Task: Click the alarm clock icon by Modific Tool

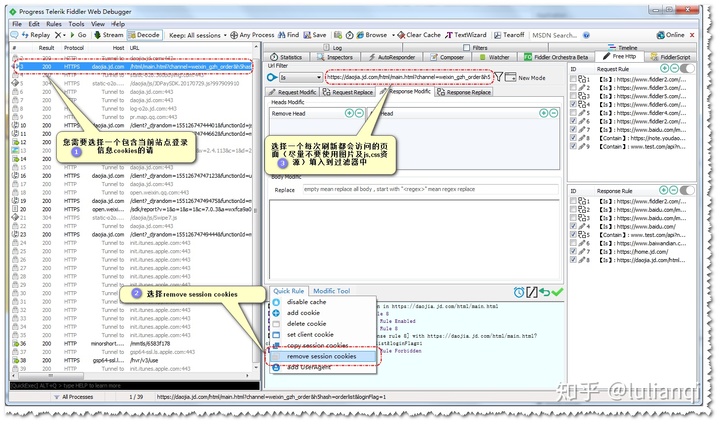Action: coord(519,292)
